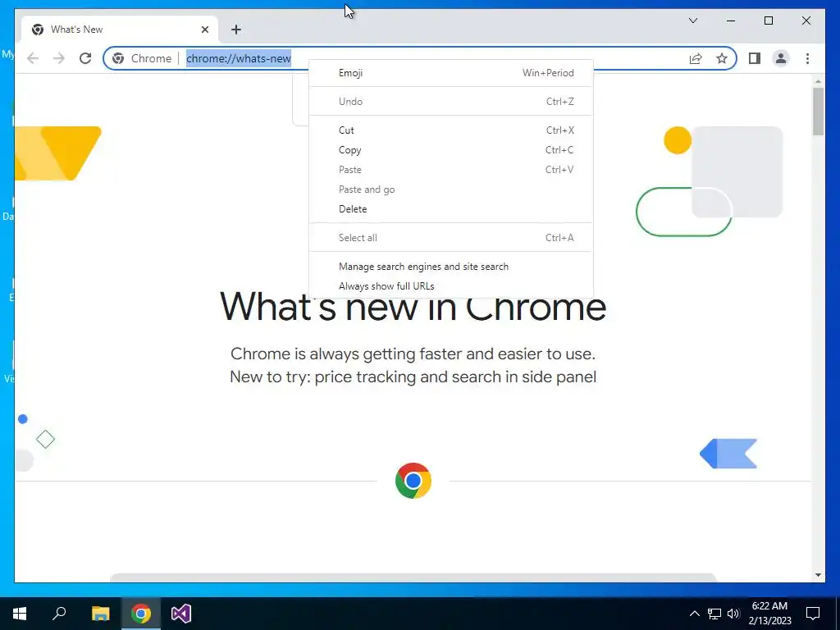Click scrollbar up arrow
840x630 pixels.
tap(818, 81)
